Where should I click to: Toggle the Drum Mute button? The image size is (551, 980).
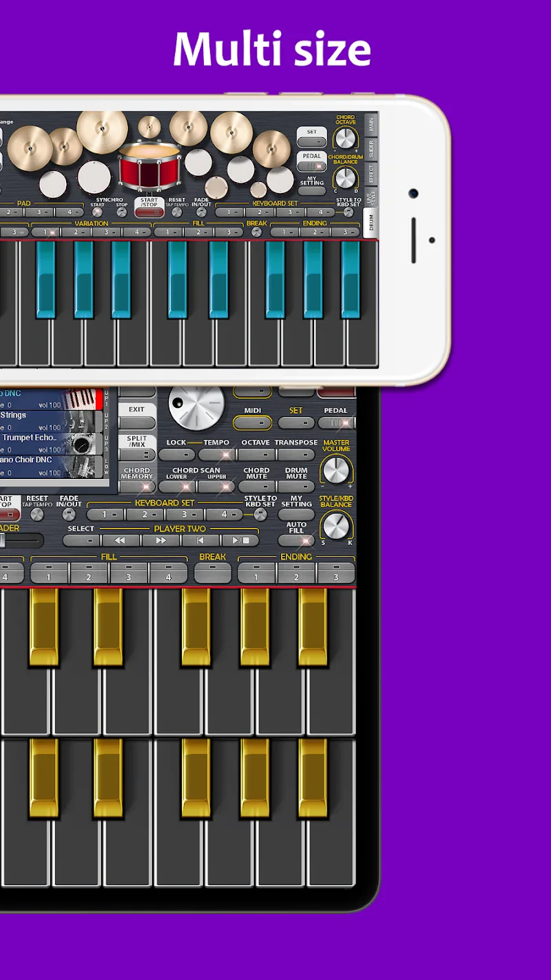click(296, 487)
